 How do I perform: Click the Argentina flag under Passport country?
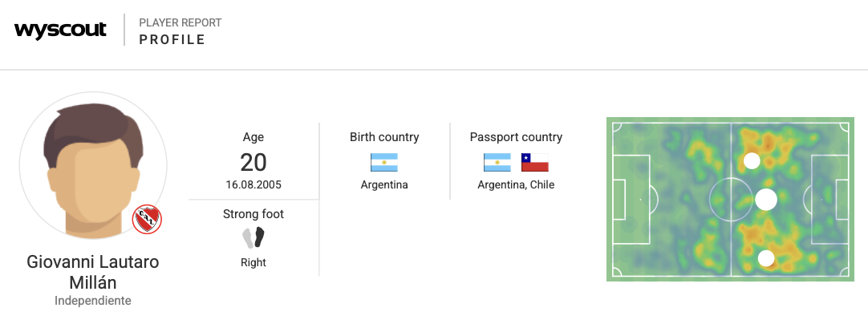[497, 162]
